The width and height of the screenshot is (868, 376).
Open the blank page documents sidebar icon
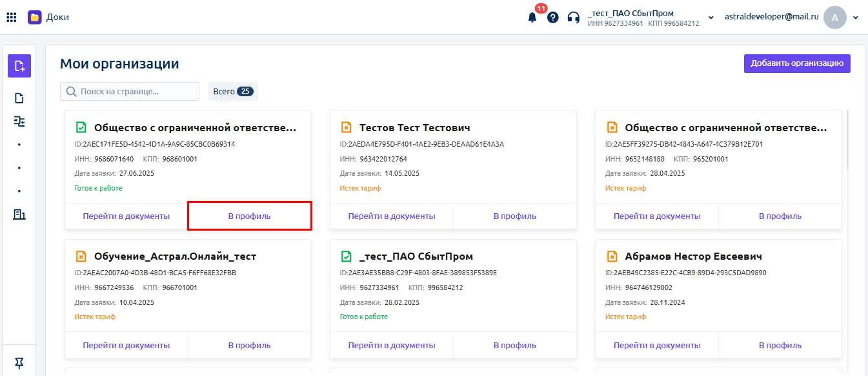[19, 98]
